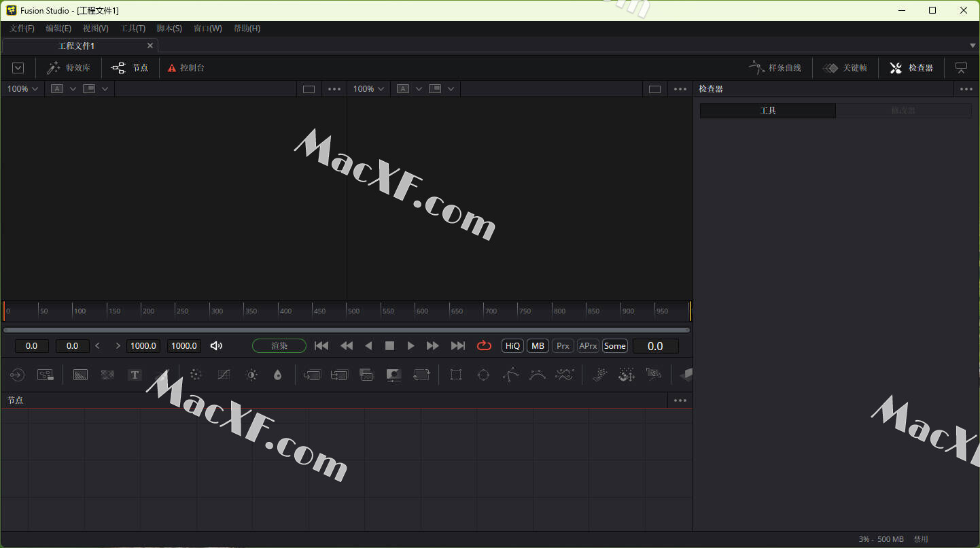Add a Text+ node with the T icon

(135, 375)
